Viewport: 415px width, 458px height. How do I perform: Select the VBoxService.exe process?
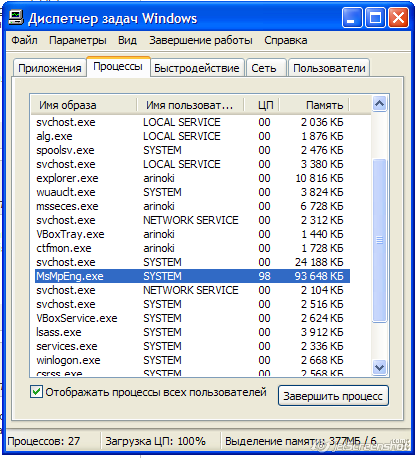(192, 318)
